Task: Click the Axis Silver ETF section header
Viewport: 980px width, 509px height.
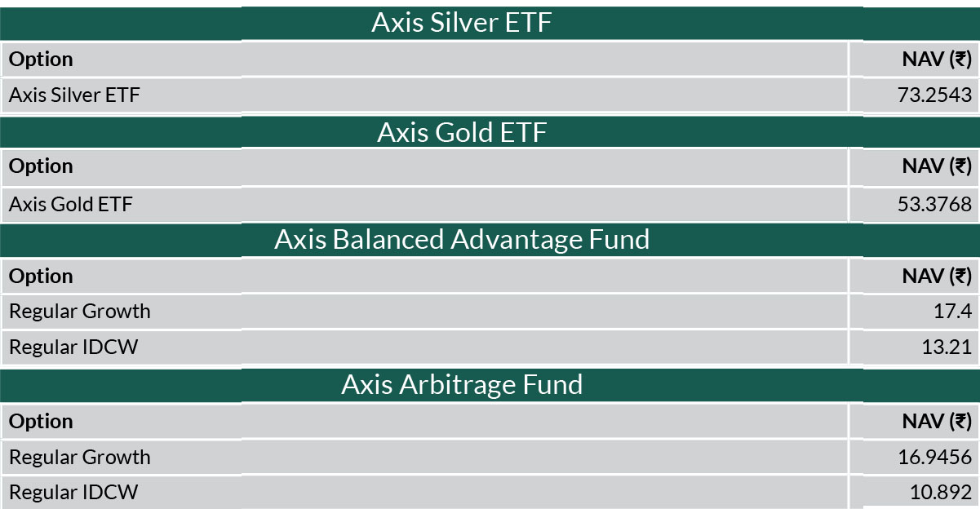Action: click(x=462, y=22)
